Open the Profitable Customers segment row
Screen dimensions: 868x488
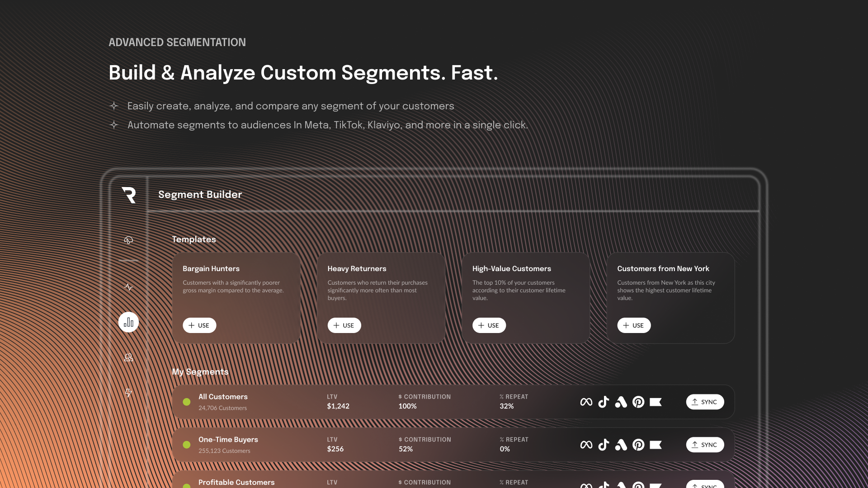click(x=236, y=482)
